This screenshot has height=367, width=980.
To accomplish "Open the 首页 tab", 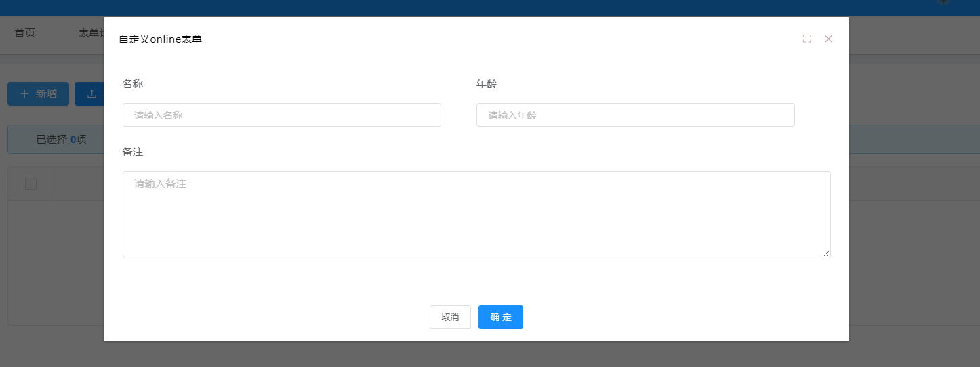I will [x=25, y=33].
